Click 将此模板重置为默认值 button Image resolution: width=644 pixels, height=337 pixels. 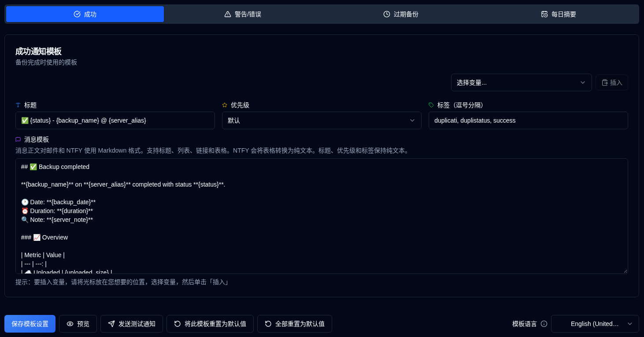[x=210, y=324]
